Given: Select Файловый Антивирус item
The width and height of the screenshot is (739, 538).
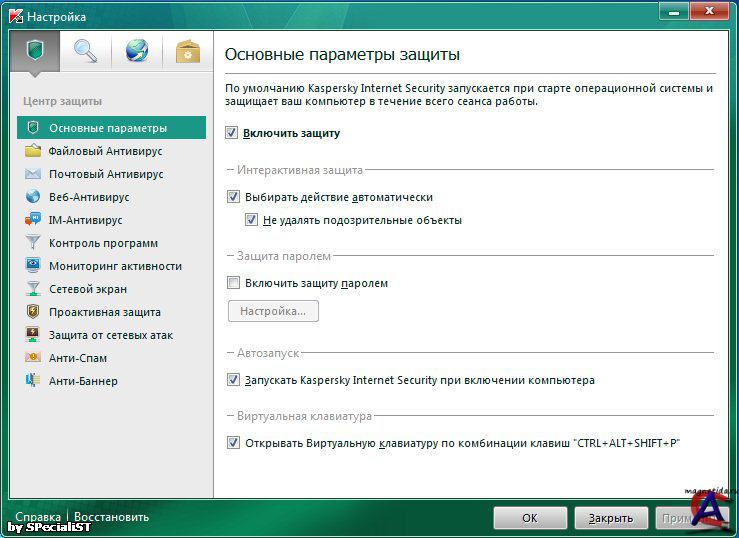Looking at the screenshot, I should pyautogui.click(x=112, y=151).
